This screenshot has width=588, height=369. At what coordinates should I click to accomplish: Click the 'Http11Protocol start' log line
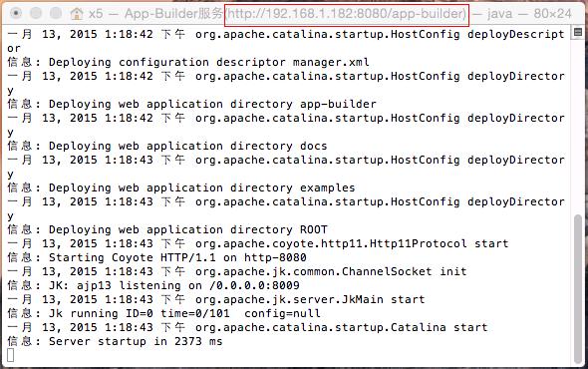point(258,243)
